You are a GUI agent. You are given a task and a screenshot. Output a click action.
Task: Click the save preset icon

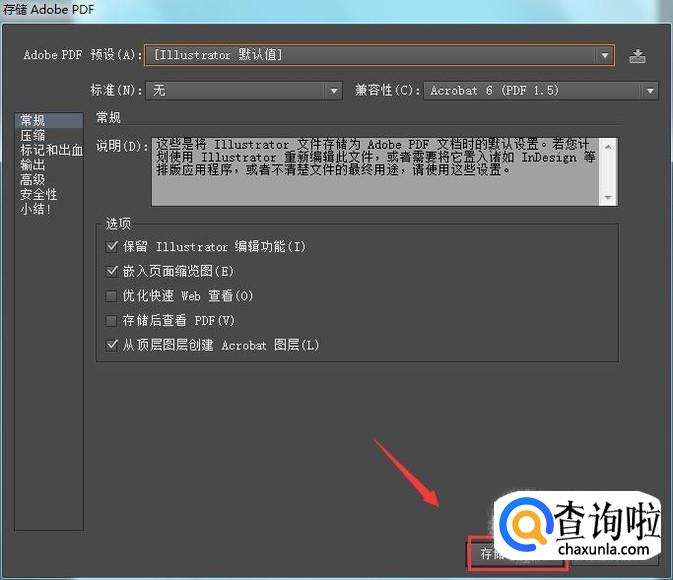pyautogui.click(x=637, y=56)
